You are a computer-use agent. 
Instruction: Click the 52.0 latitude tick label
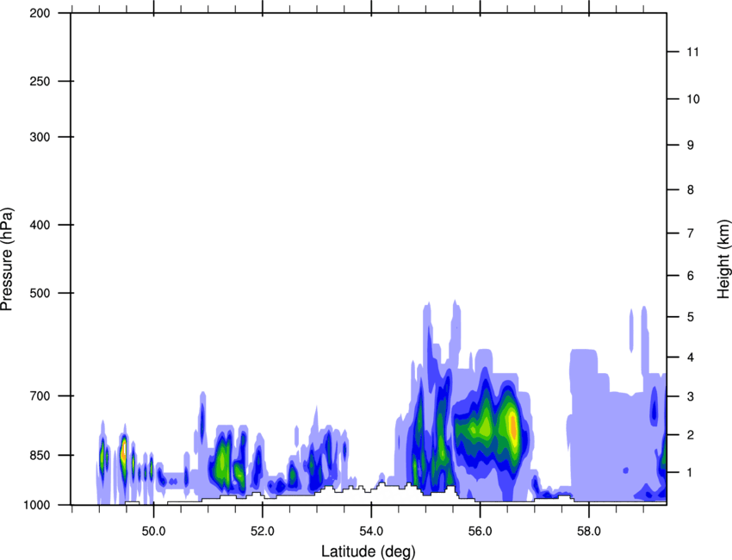[263, 531]
